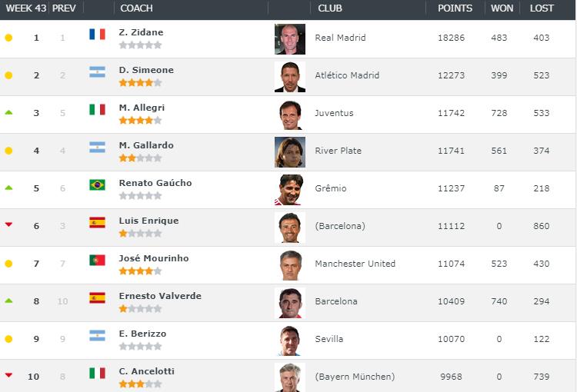The height and width of the screenshot is (392, 577).
Task: Click the Portugal flag beside José Mourinho
Action: click(97, 260)
